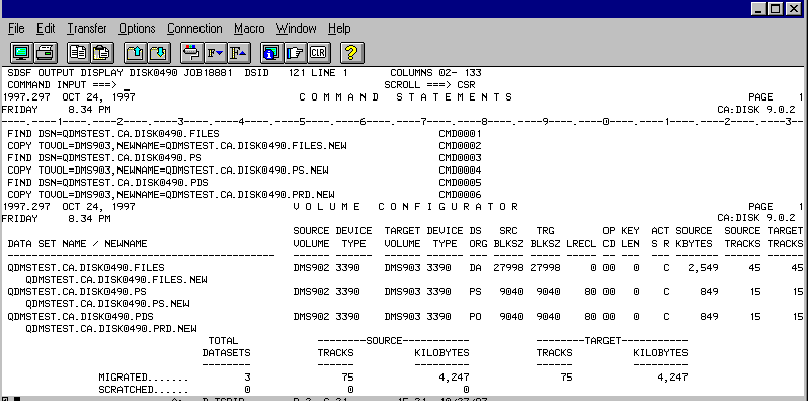Open the Transfer menu
The height and width of the screenshot is (401, 808).
coord(86,29)
